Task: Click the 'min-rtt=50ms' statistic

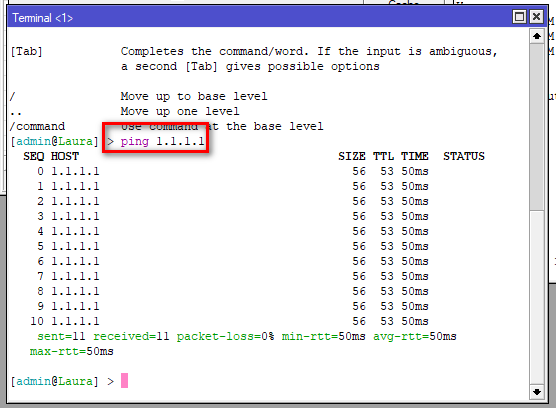Action: 323,336
